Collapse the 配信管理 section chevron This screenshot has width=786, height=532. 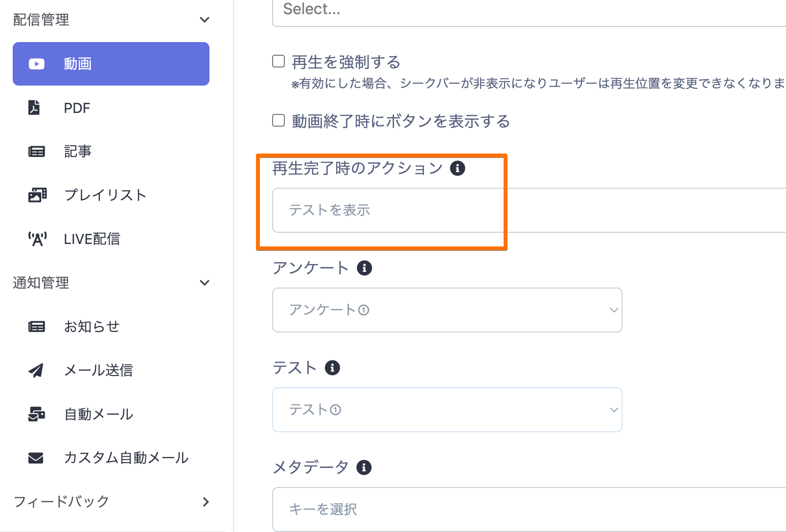pyautogui.click(x=205, y=20)
